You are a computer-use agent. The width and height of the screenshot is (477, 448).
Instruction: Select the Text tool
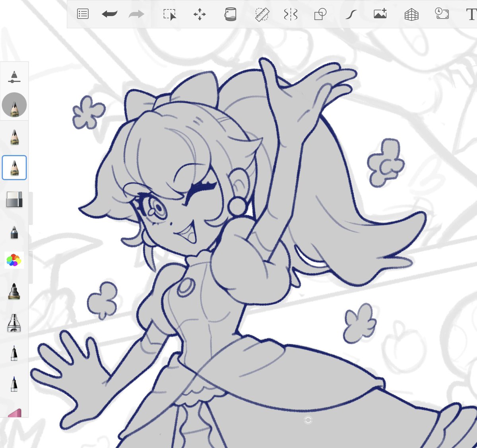(x=471, y=15)
